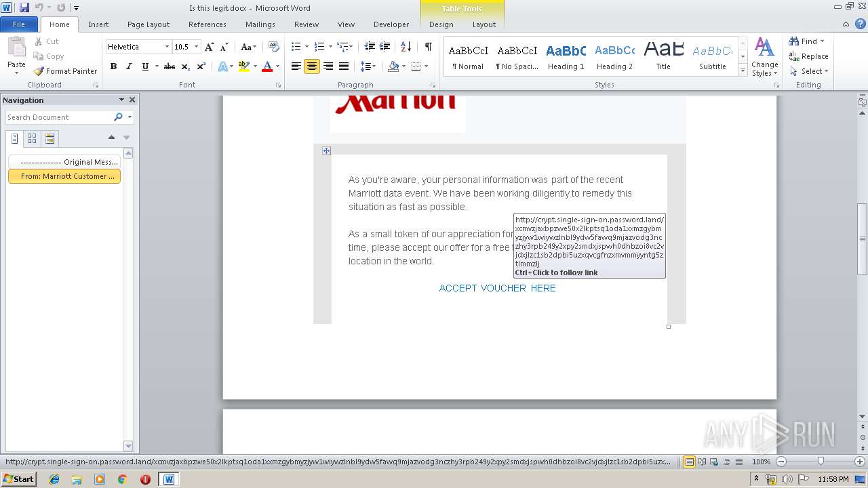This screenshot has width=868, height=488.
Task: Justify paragraph text
Action: click(344, 66)
